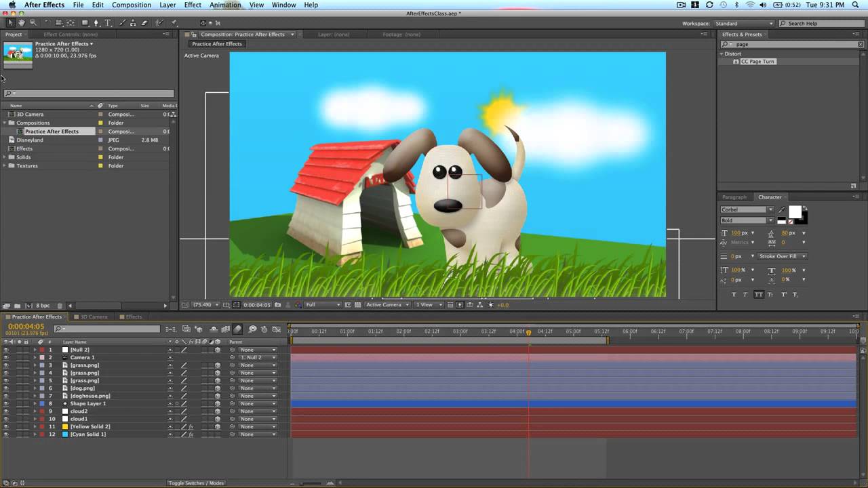The height and width of the screenshot is (488, 868).
Task: Open the Animation menu
Action: [x=225, y=5]
